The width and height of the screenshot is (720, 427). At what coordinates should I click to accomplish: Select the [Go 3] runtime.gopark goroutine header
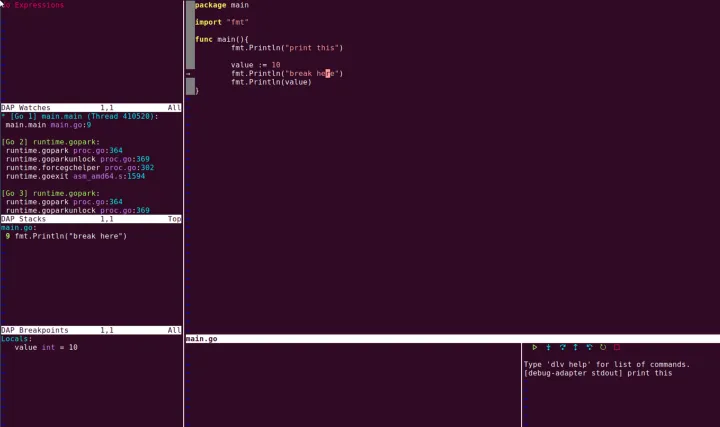[51, 193]
